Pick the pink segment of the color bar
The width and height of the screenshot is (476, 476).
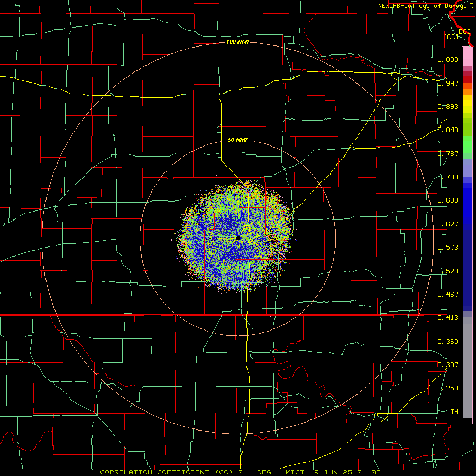click(x=467, y=56)
